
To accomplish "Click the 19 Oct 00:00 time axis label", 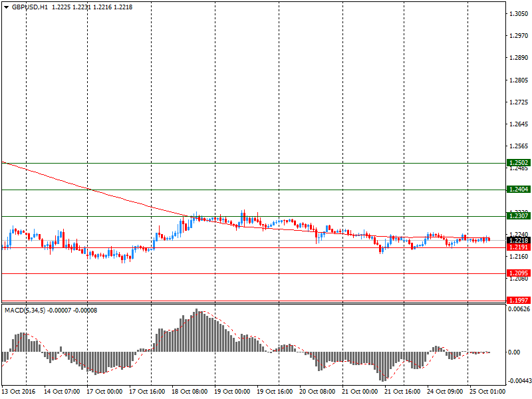I will pyautogui.click(x=232, y=391).
